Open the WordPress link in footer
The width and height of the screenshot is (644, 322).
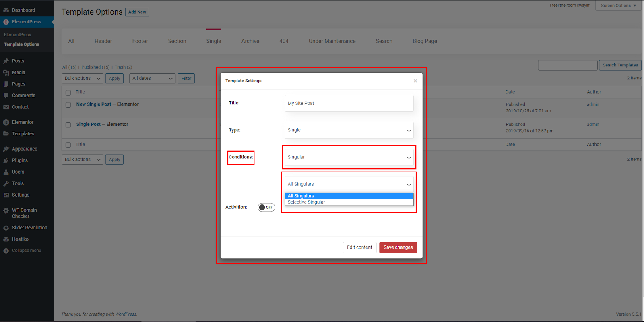(126, 314)
